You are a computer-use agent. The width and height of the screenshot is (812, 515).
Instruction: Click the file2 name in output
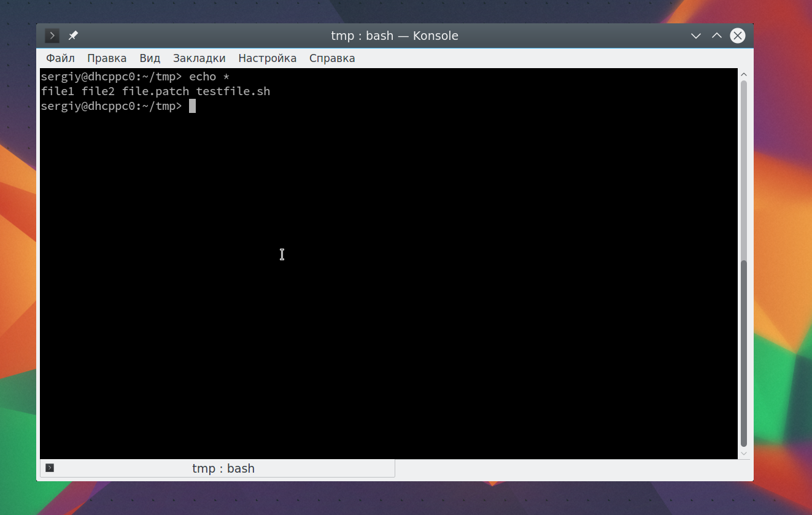(98, 91)
